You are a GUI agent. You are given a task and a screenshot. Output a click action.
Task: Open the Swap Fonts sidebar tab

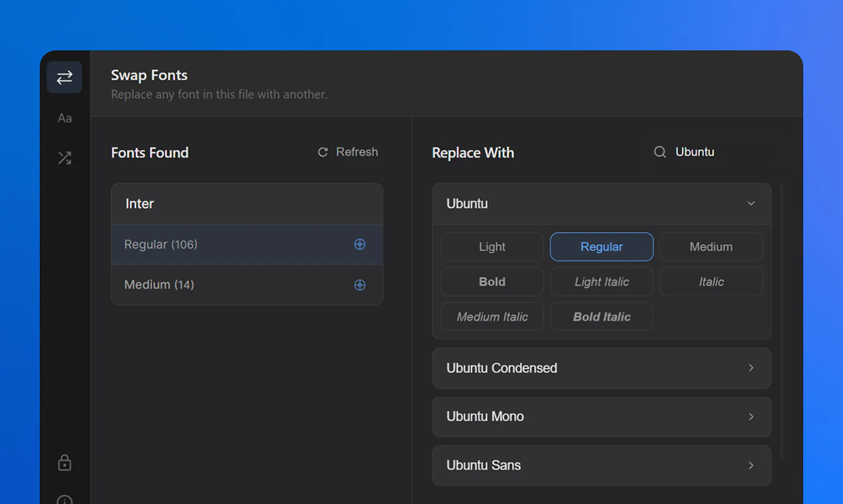pyautogui.click(x=64, y=77)
